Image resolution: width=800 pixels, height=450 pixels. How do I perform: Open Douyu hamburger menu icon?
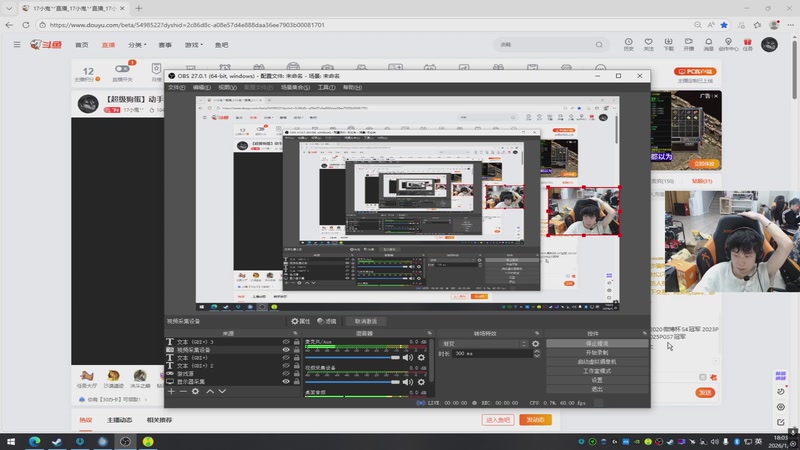(17, 45)
